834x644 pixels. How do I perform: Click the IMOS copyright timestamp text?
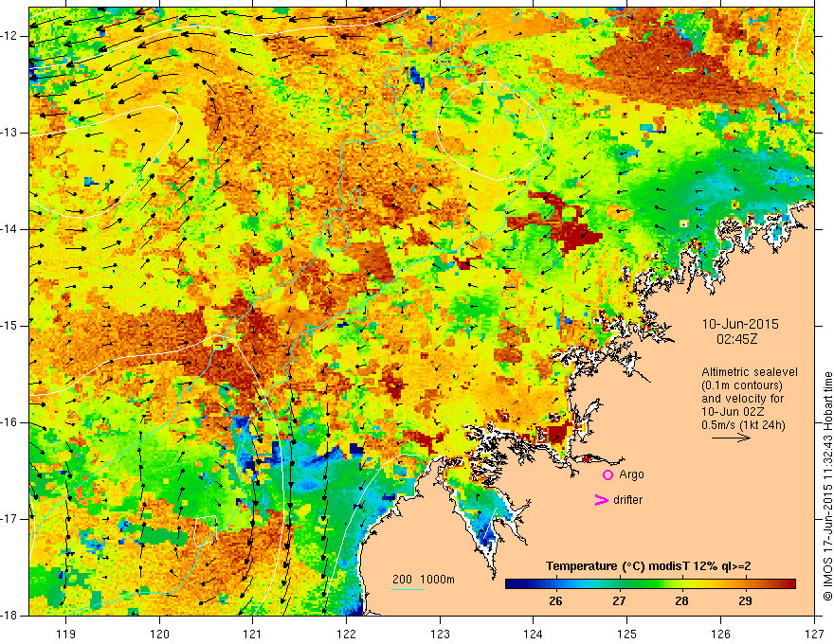pos(827,486)
